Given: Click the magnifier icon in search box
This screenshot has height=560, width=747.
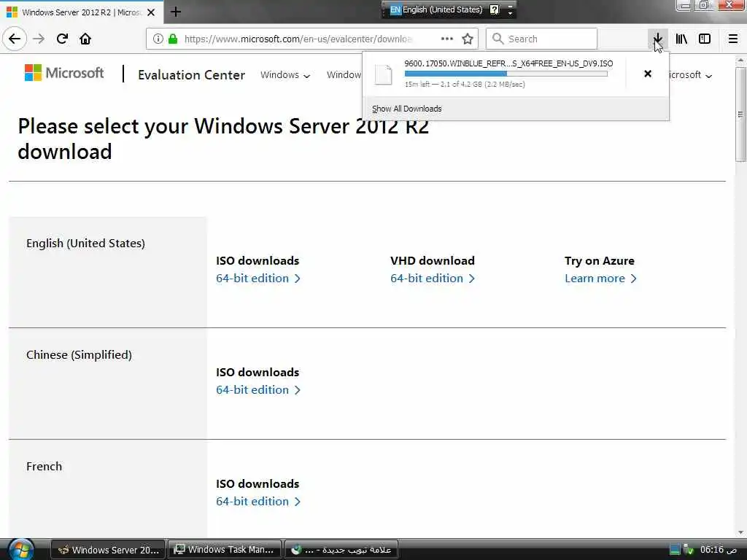Looking at the screenshot, I should (x=498, y=39).
